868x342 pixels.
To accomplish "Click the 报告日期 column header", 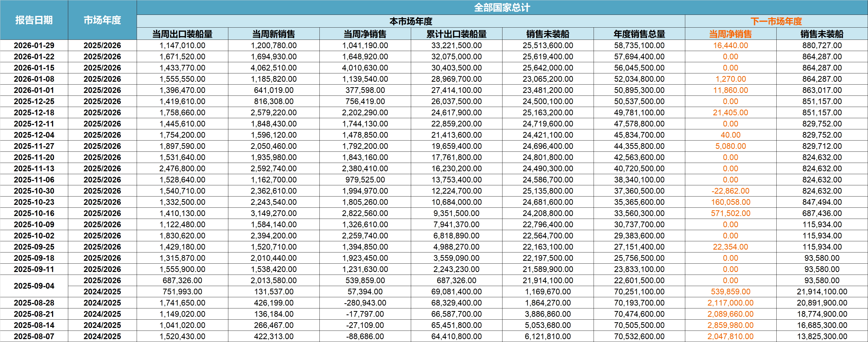I will [x=34, y=20].
